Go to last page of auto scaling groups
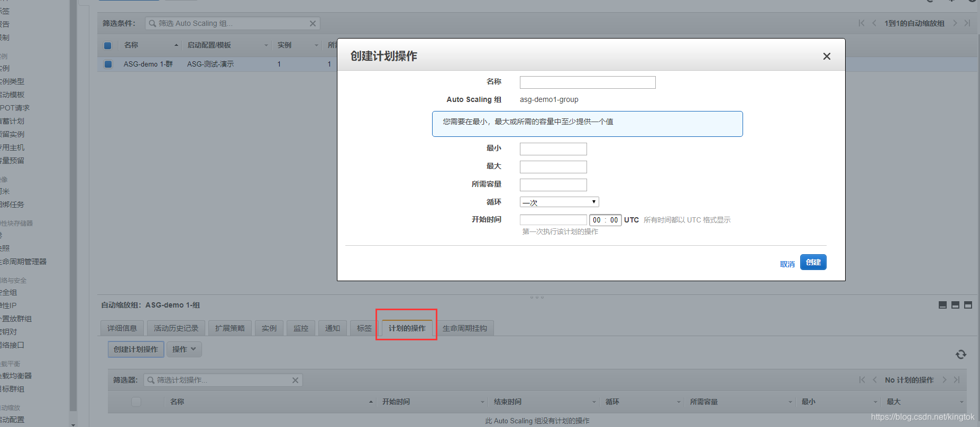The width and height of the screenshot is (980, 427). (967, 23)
